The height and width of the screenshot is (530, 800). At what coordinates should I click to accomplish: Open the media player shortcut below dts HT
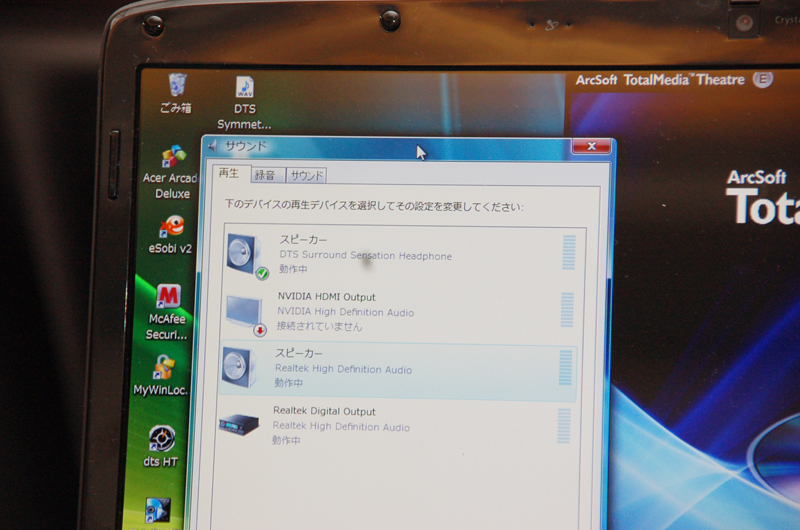(x=158, y=510)
